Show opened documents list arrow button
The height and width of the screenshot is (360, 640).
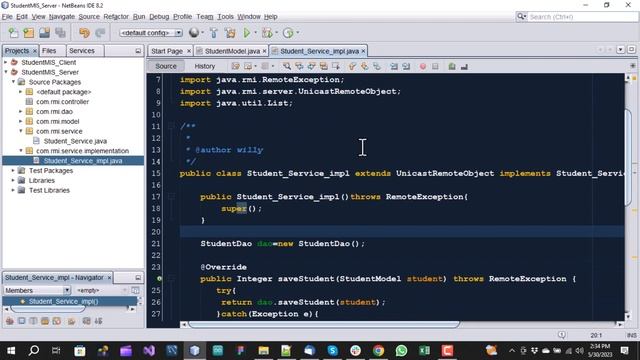pos(620,50)
